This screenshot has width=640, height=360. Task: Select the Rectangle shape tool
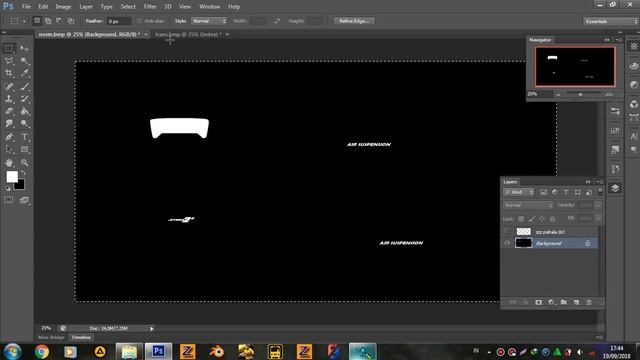[x=24, y=149]
